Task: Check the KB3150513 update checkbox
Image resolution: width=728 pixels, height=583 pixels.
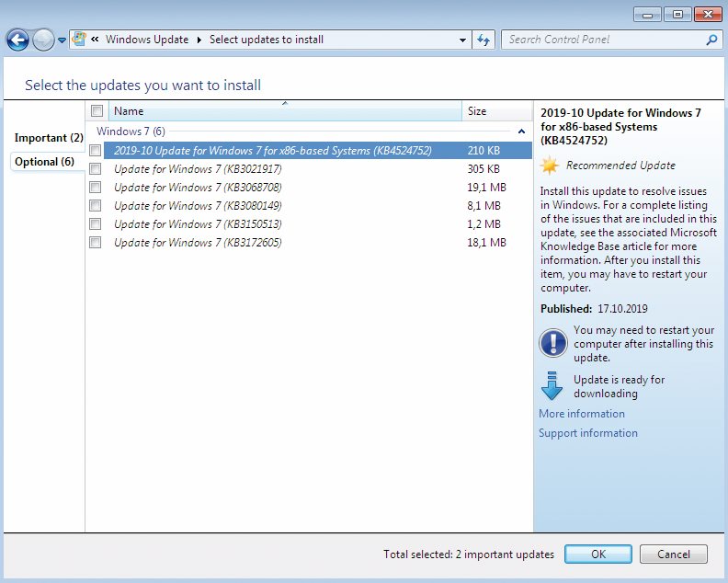Action: (96, 223)
